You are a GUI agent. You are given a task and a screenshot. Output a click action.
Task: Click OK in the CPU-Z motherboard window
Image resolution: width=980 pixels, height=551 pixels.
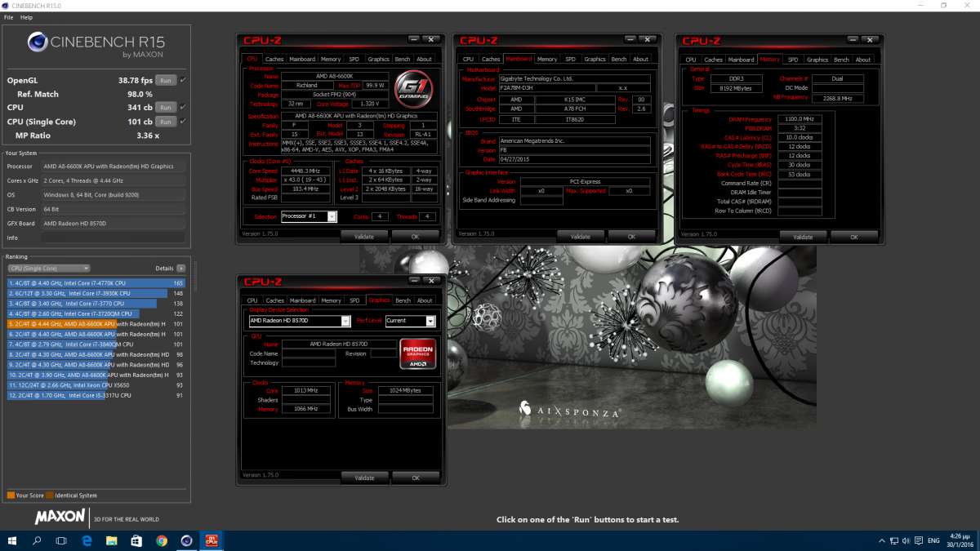tap(632, 237)
